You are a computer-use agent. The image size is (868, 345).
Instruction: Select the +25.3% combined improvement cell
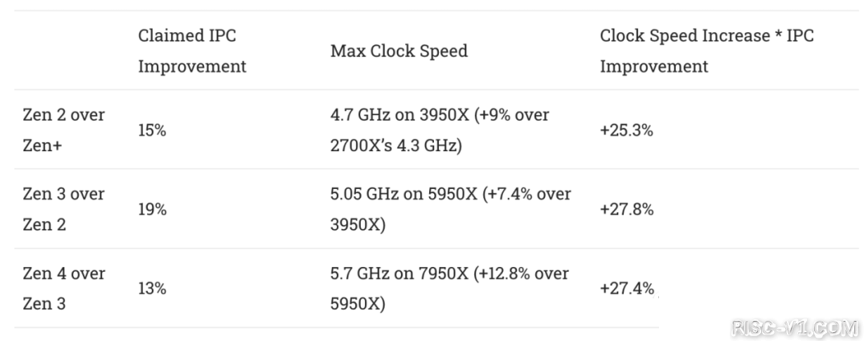pyautogui.click(x=626, y=129)
